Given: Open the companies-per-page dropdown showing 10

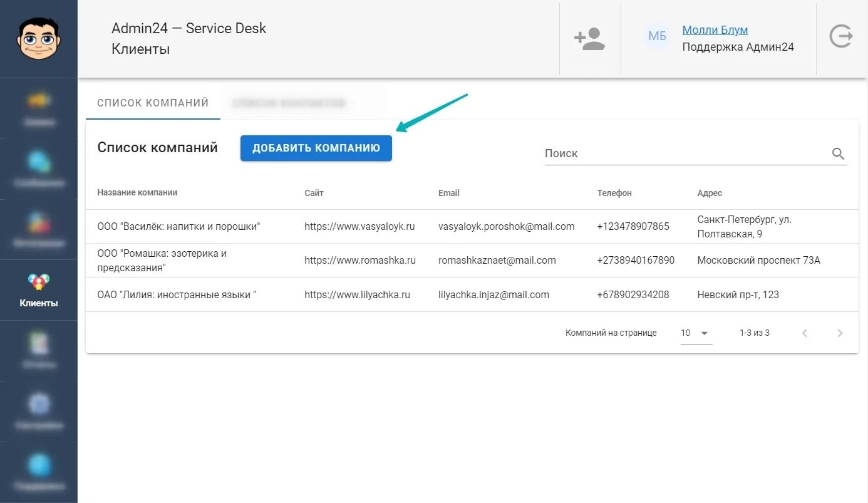Looking at the screenshot, I should coord(695,333).
